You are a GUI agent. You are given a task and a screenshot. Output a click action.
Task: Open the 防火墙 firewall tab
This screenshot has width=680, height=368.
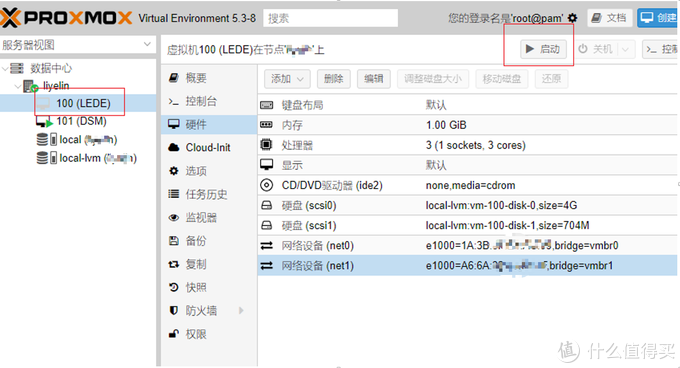(x=209, y=311)
